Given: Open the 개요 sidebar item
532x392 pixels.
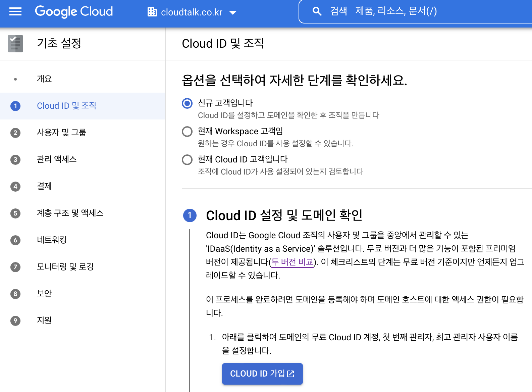Looking at the screenshot, I should (x=83, y=79).
